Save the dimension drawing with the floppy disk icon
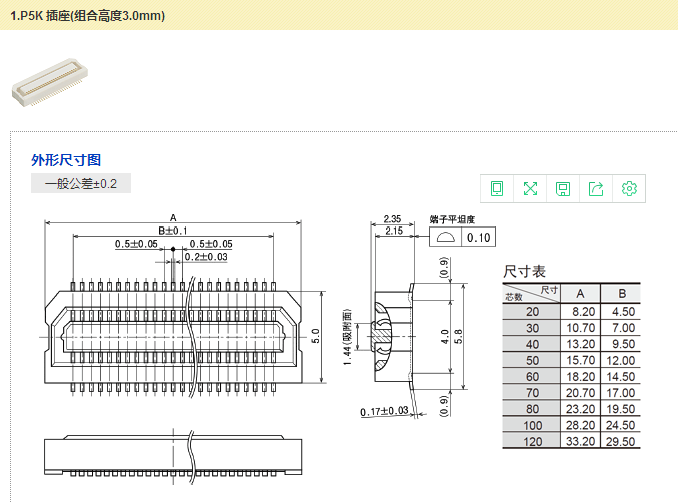 [563, 189]
